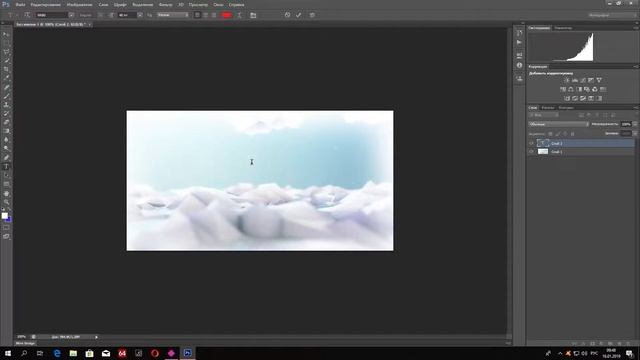
Task: Select the Zoom tool
Action: pyautogui.click(x=6, y=202)
